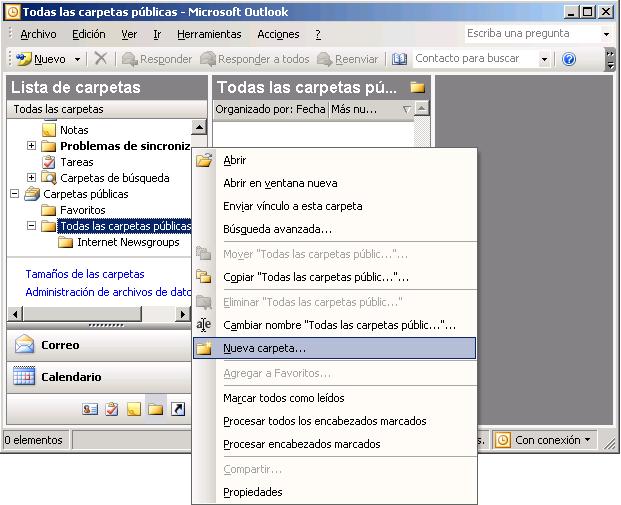621x505 pixels.
Task: Click the Tasks icon in navigation bar
Action: click(x=112, y=409)
